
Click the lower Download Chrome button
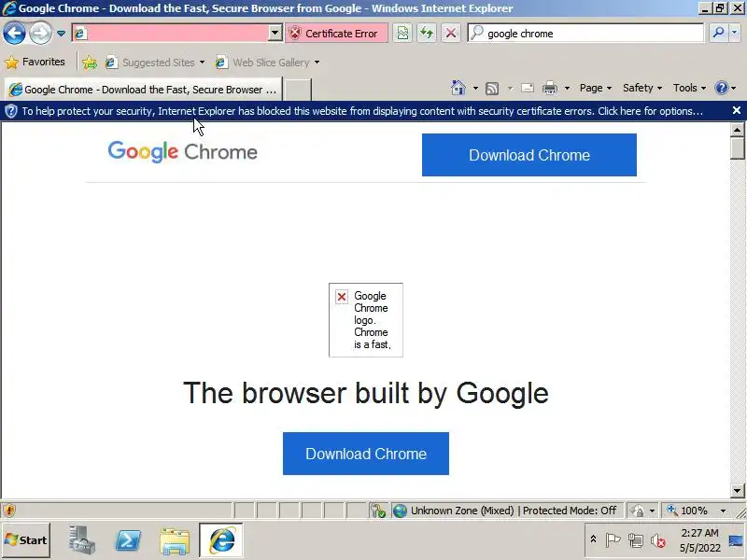[x=365, y=454]
